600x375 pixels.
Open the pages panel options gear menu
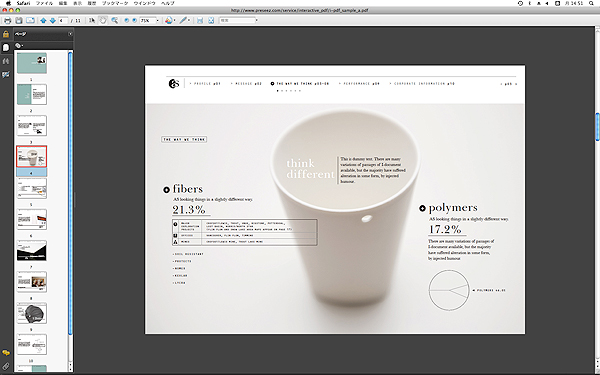19,46
